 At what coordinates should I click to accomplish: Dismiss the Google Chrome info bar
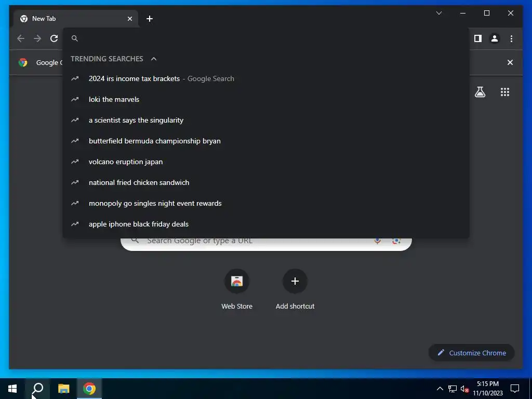(510, 62)
